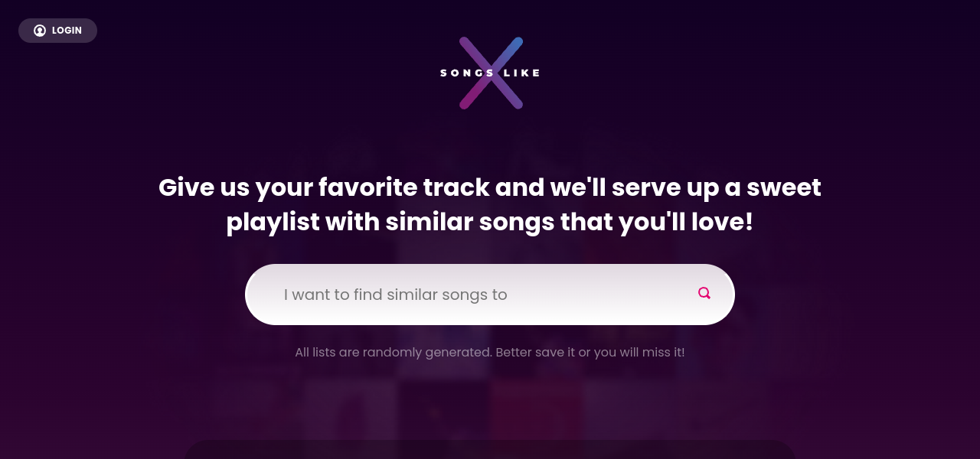Click the dark rounded panel at the bottom
The width and height of the screenshot is (980, 459).
click(x=490, y=450)
